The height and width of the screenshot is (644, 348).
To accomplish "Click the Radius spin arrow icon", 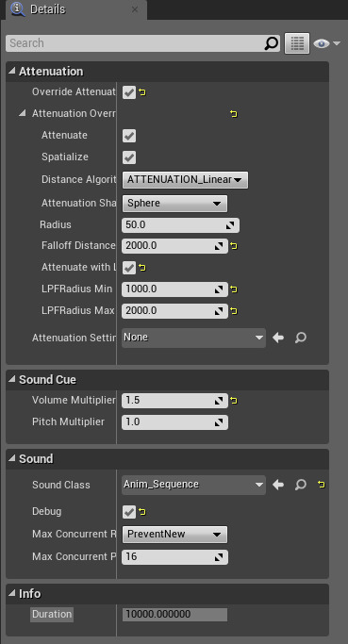I will point(230,225).
